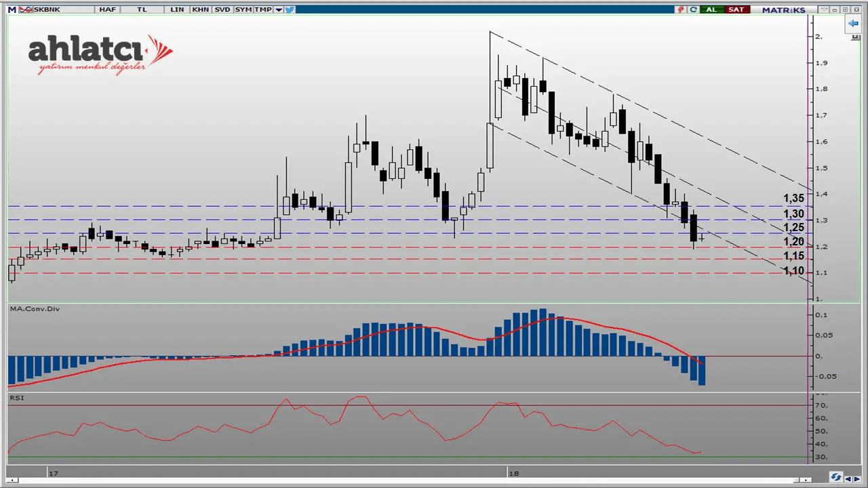868x488 pixels.
Task: Click the 1,15 support level label
Action: coord(793,256)
